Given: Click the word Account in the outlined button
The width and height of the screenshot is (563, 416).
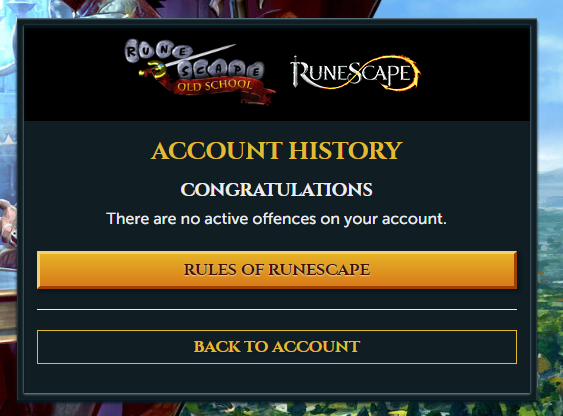Looking at the screenshot, I should coord(316,347).
